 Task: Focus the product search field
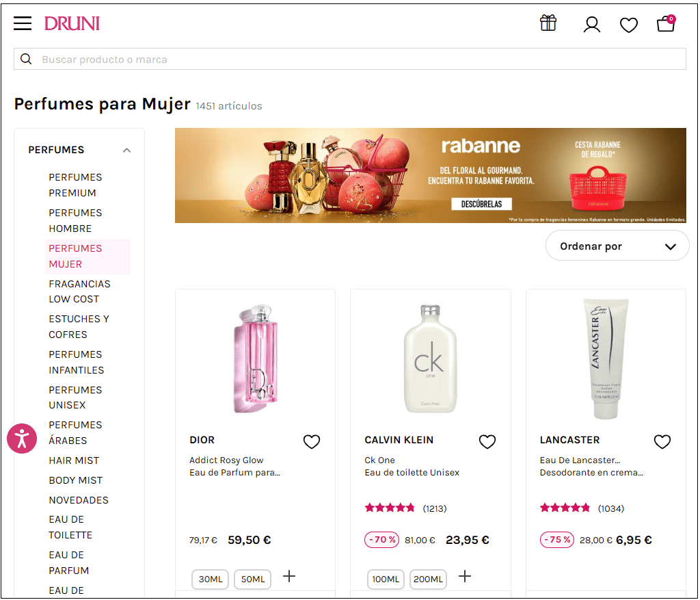pyautogui.click(x=349, y=59)
